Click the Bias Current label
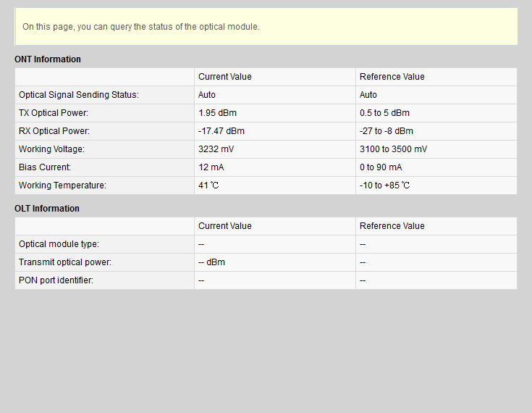The width and height of the screenshot is (532, 413). pyautogui.click(x=45, y=167)
